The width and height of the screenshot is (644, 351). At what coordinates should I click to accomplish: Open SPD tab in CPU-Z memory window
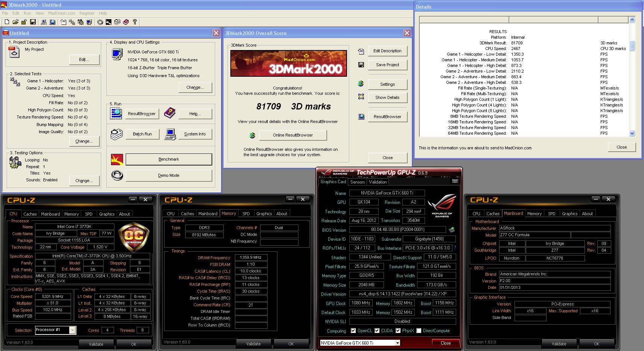pos(246,214)
